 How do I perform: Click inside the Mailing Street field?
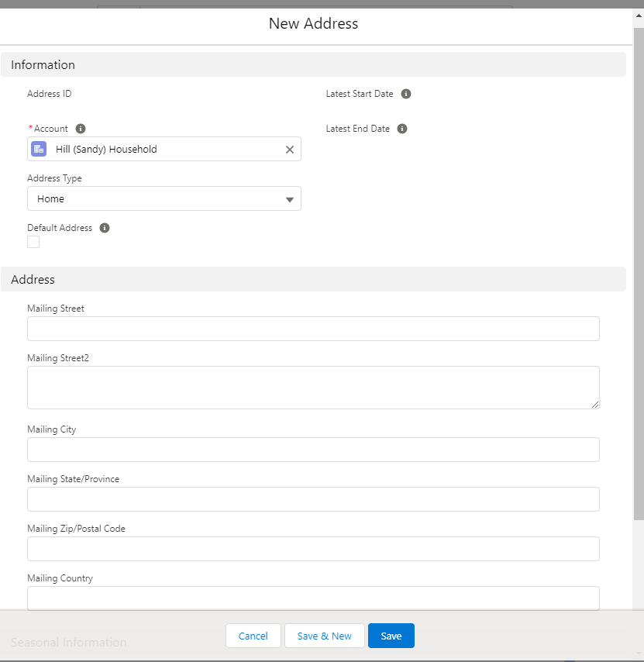click(313, 329)
